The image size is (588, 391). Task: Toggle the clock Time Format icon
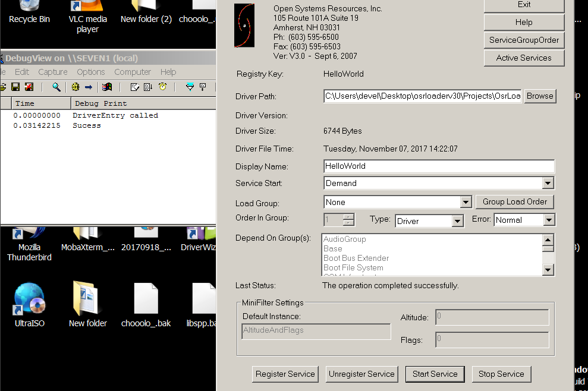[x=162, y=87]
